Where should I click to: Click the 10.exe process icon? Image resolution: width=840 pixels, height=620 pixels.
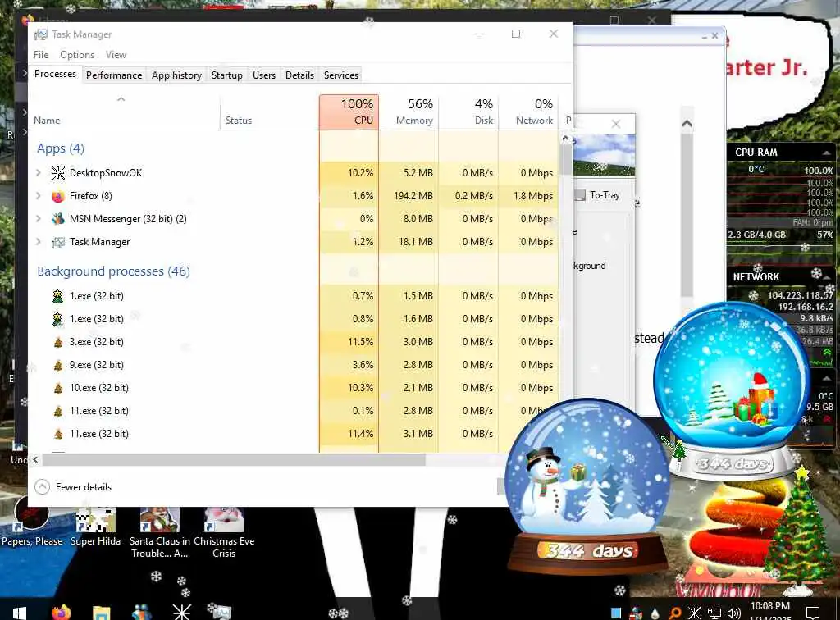[x=58, y=388]
